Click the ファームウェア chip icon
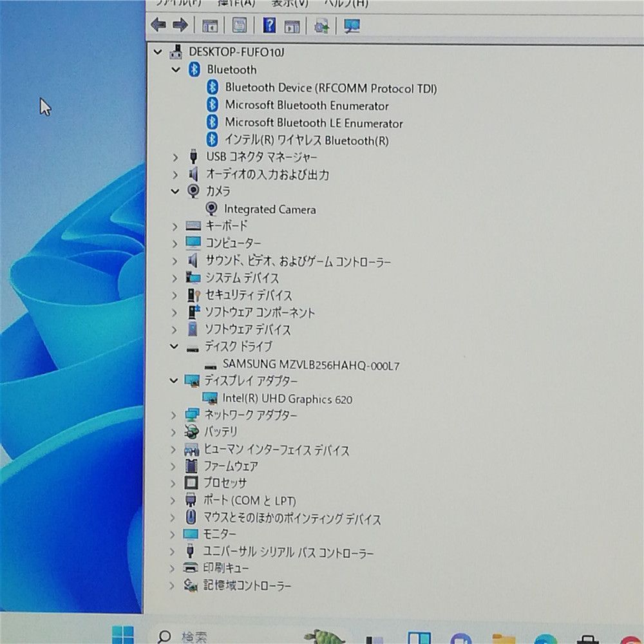644x644 pixels. click(191, 466)
